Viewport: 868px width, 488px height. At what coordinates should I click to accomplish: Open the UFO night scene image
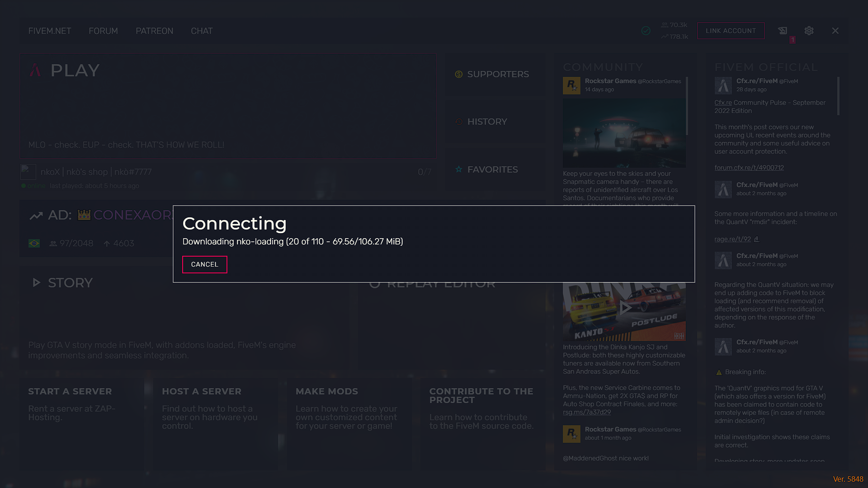point(624,133)
